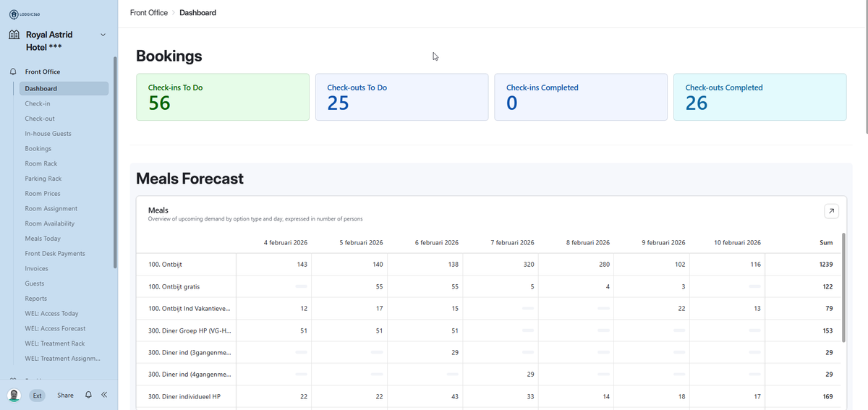Open WEL: Access Forecast
Image resolution: width=868 pixels, height=410 pixels.
[55, 328]
